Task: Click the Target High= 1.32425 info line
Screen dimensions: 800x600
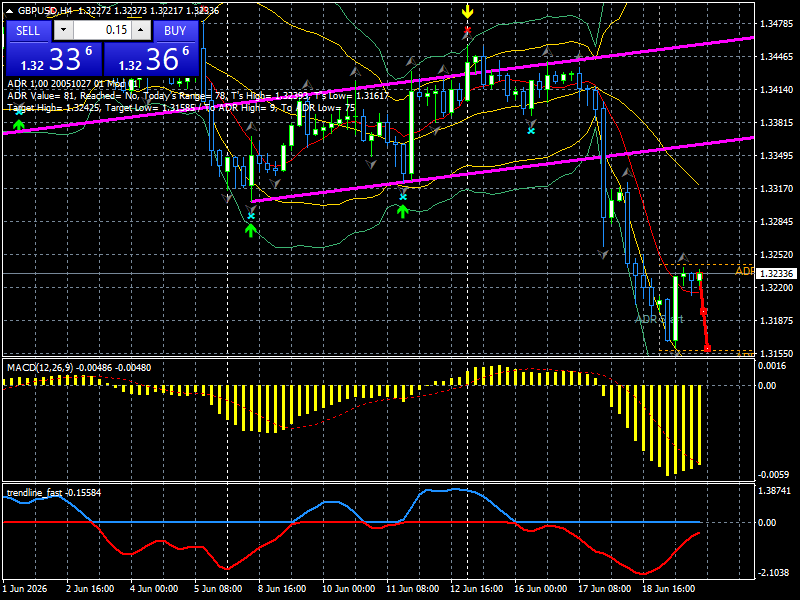Action: click(181, 108)
